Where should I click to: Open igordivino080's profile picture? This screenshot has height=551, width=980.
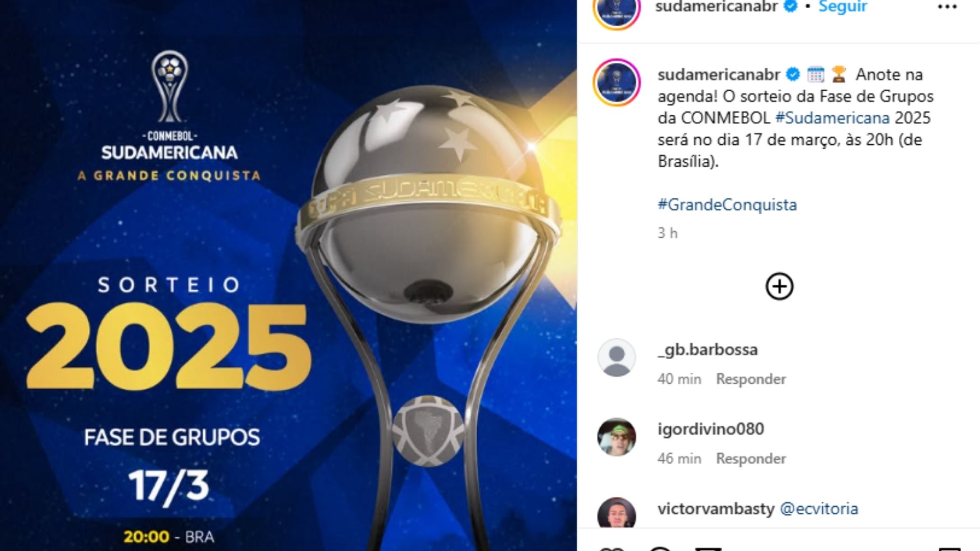(x=617, y=437)
